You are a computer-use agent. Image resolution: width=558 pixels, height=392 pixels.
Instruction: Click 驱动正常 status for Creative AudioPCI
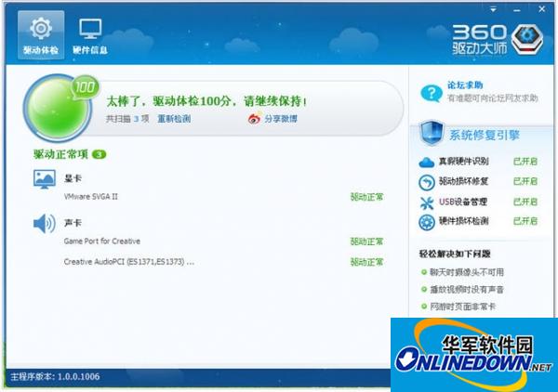tap(367, 262)
